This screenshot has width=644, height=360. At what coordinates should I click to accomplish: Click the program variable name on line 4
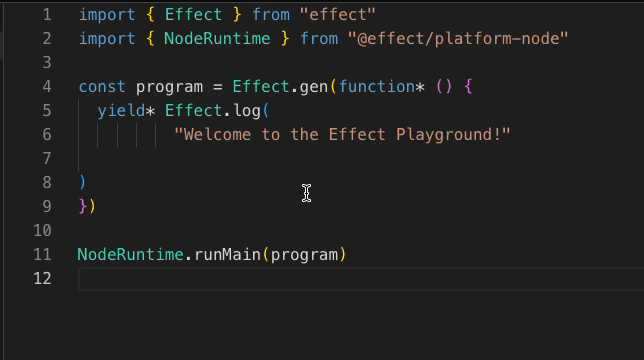pyautogui.click(x=169, y=87)
